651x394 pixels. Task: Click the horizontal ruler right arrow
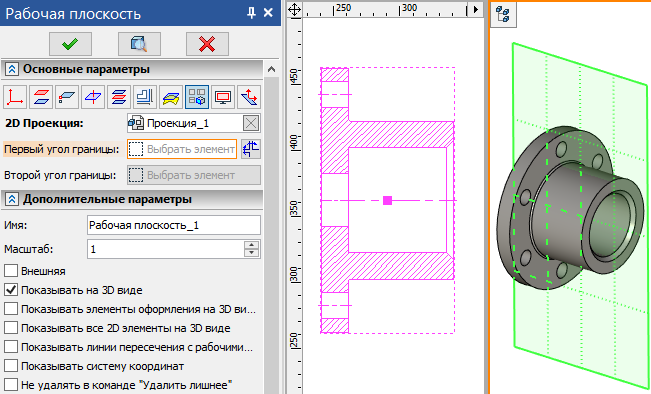pos(476,9)
